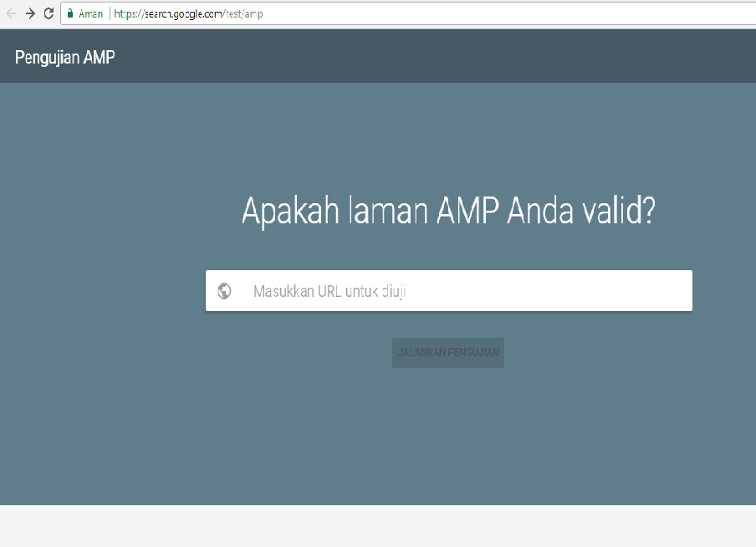View the 'Aman' secure label

pyautogui.click(x=90, y=14)
